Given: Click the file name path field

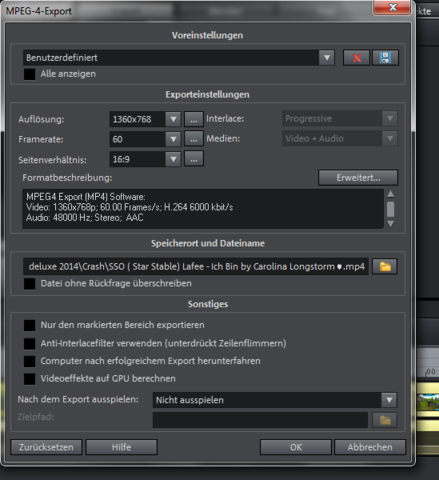Looking at the screenshot, I should click(x=196, y=266).
